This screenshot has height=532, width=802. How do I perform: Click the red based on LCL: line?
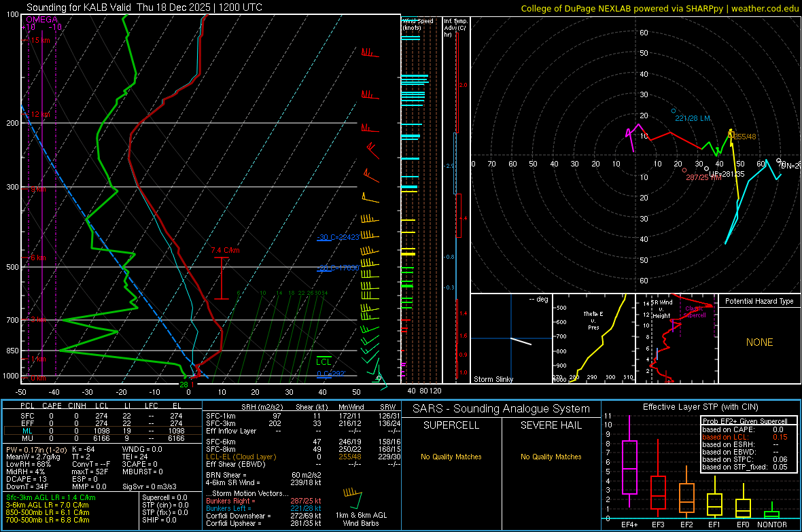point(745,437)
